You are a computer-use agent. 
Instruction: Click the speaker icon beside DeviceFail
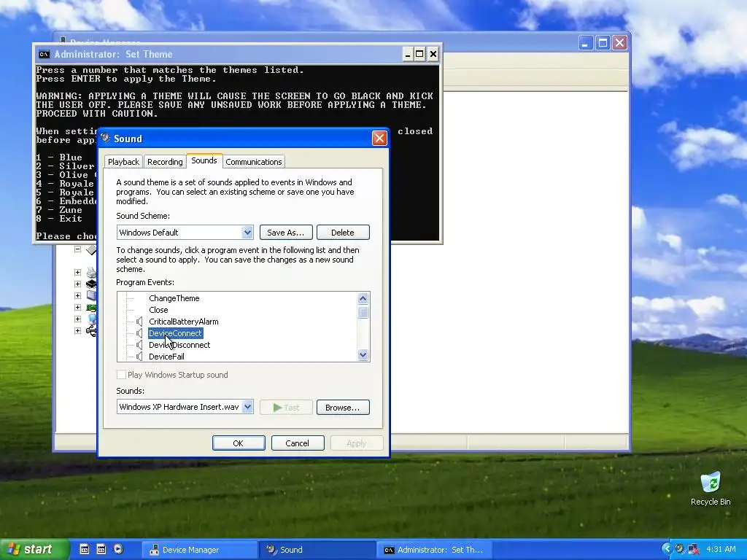tap(139, 356)
